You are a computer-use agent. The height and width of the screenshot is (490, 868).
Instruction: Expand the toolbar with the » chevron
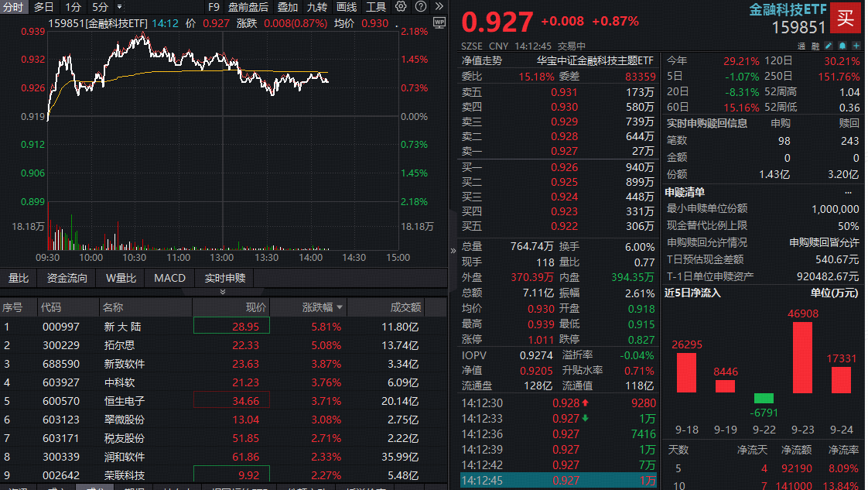click(x=439, y=7)
